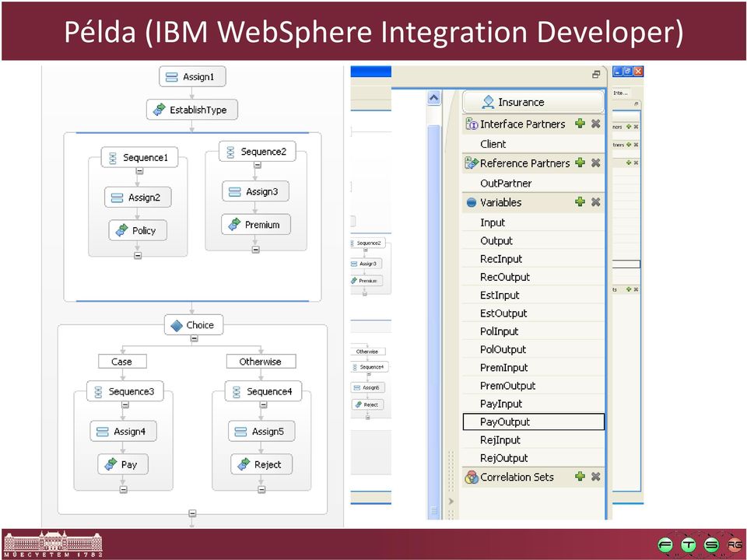Click the minus box below the Pay node

pyautogui.click(x=124, y=489)
